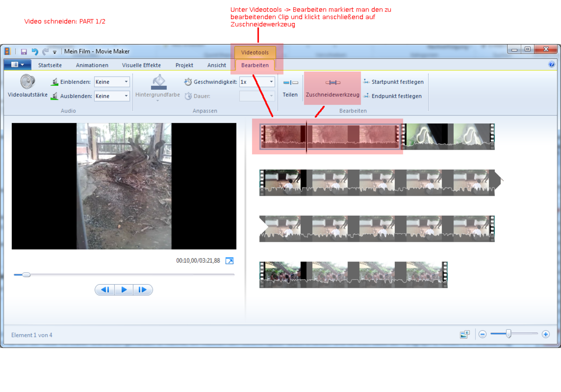
Task: Click the Movie Maker app icon in title bar
Action: point(7,52)
